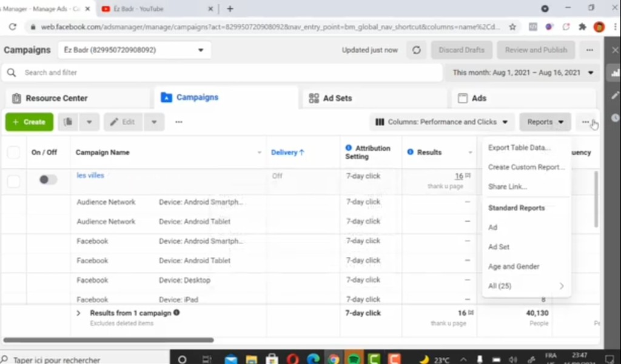
Task: Expand the All (25) standard reports submenu
Action: coord(526,286)
